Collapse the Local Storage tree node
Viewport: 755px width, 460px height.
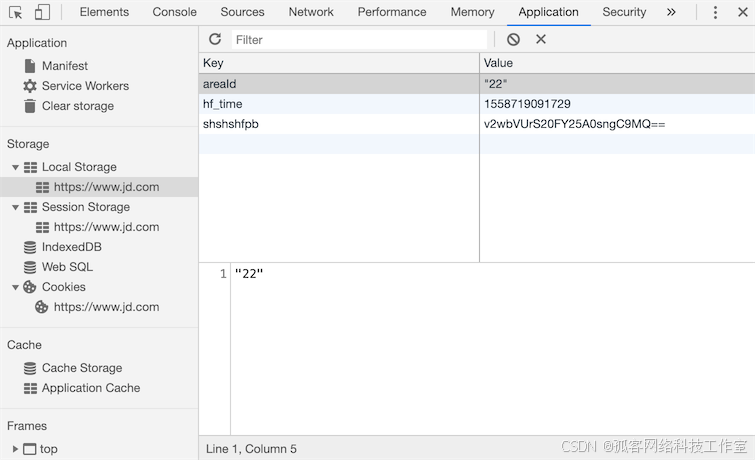[x=15, y=167]
